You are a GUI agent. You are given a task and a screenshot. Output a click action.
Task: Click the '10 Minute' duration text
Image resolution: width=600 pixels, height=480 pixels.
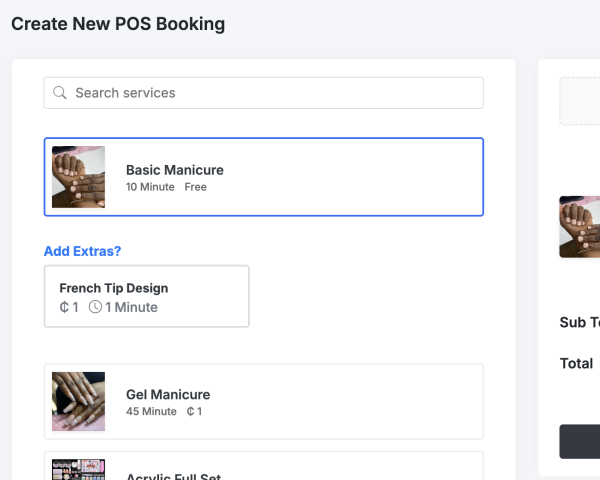[150, 187]
